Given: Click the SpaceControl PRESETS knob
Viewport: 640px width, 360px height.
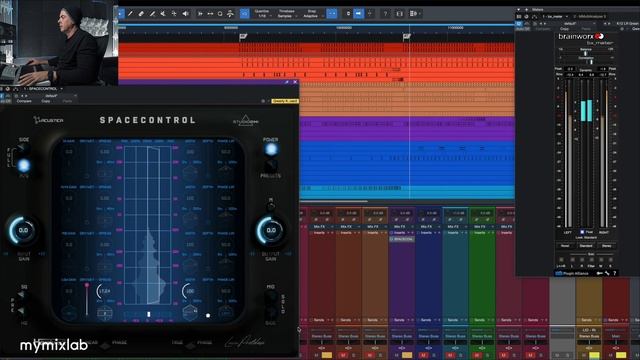Looking at the screenshot, I should pos(270,166).
